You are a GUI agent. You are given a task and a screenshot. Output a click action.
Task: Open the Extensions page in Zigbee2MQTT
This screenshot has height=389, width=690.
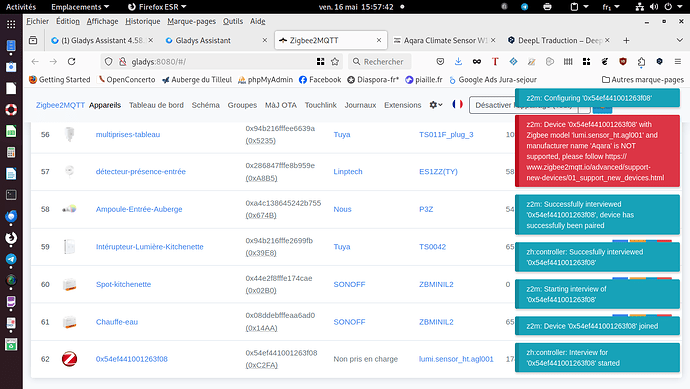coord(403,105)
